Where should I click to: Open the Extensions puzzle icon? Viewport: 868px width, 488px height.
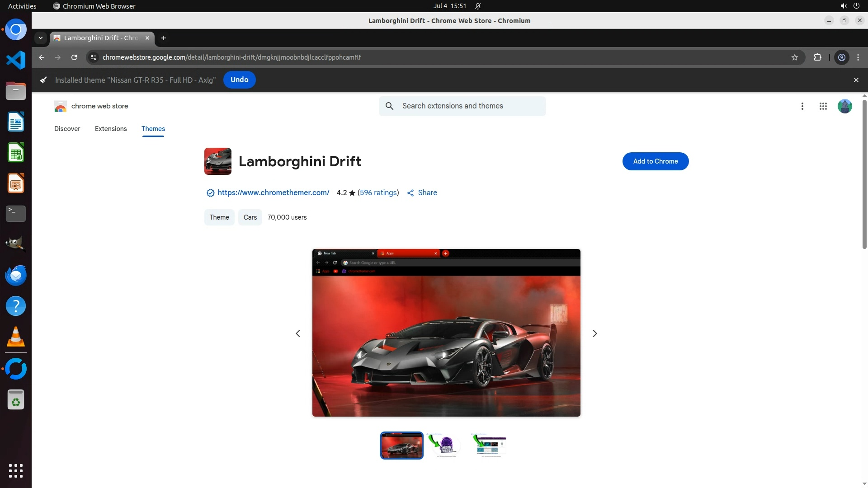pos(817,57)
